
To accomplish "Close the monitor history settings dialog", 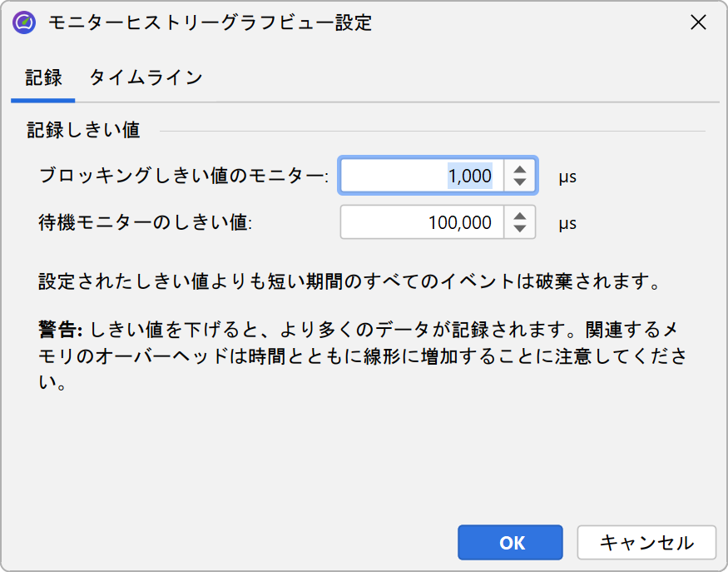I will [699, 22].
